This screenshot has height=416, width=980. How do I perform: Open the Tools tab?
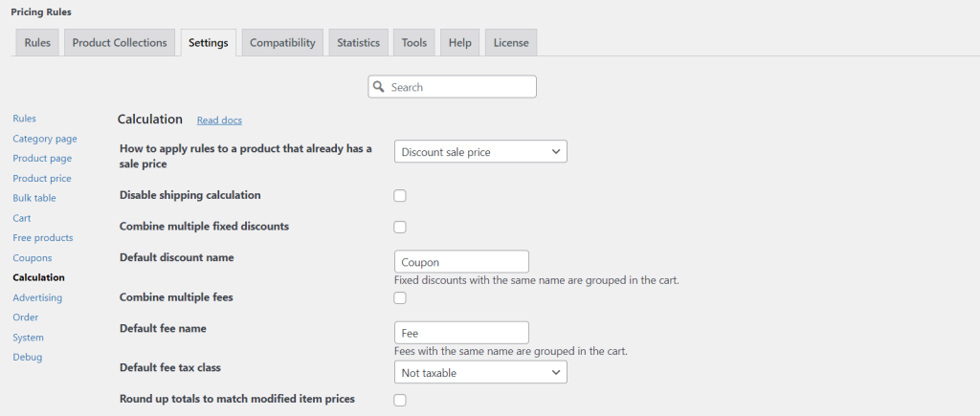click(x=414, y=42)
